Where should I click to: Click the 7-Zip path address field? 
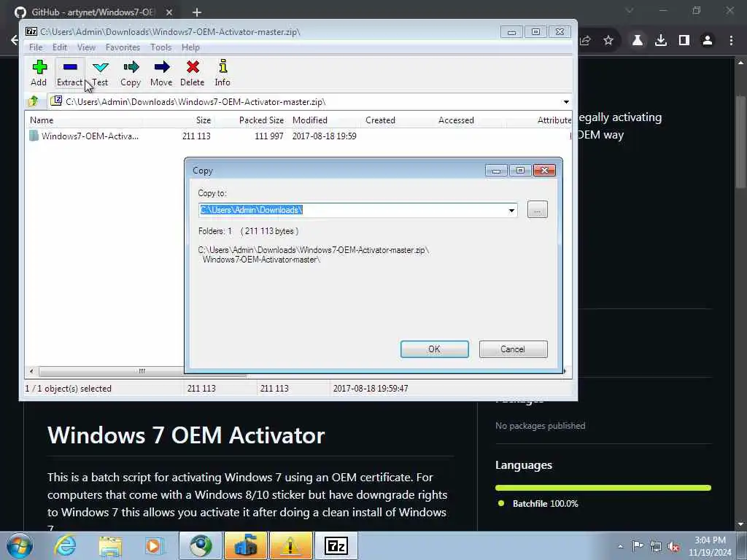click(305, 101)
